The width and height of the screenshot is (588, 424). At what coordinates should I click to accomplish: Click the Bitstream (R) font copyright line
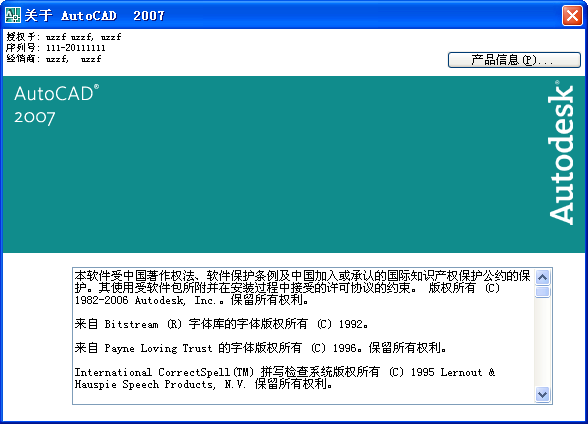coord(221,324)
